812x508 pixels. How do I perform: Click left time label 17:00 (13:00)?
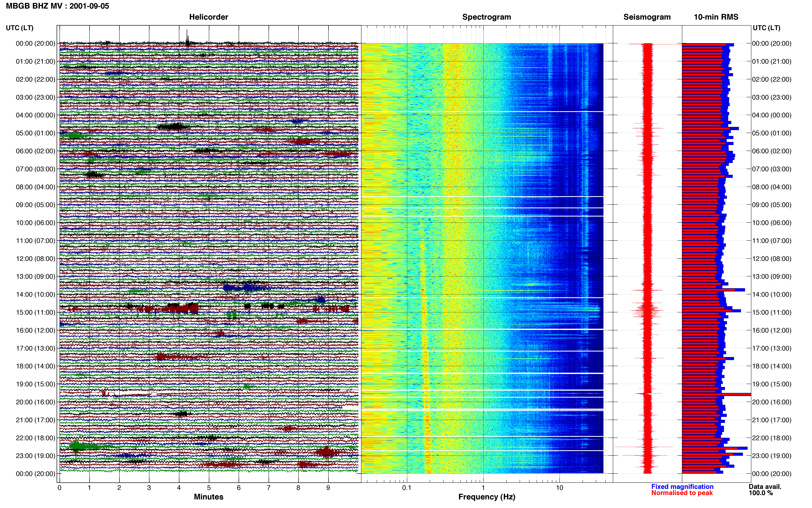click(x=36, y=348)
